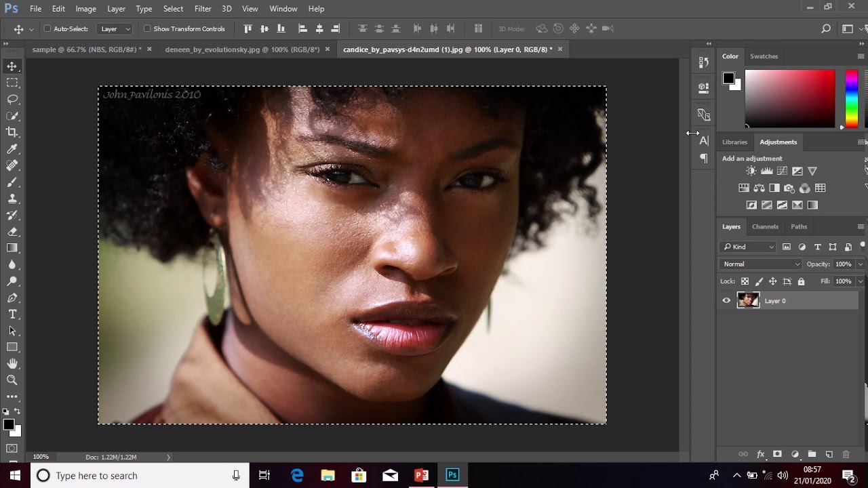Open PowerPoint from the taskbar

(421, 475)
